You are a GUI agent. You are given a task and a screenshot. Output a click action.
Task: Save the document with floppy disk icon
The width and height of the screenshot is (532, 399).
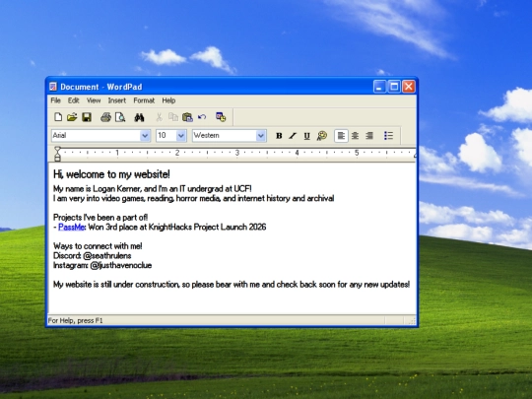click(x=87, y=117)
